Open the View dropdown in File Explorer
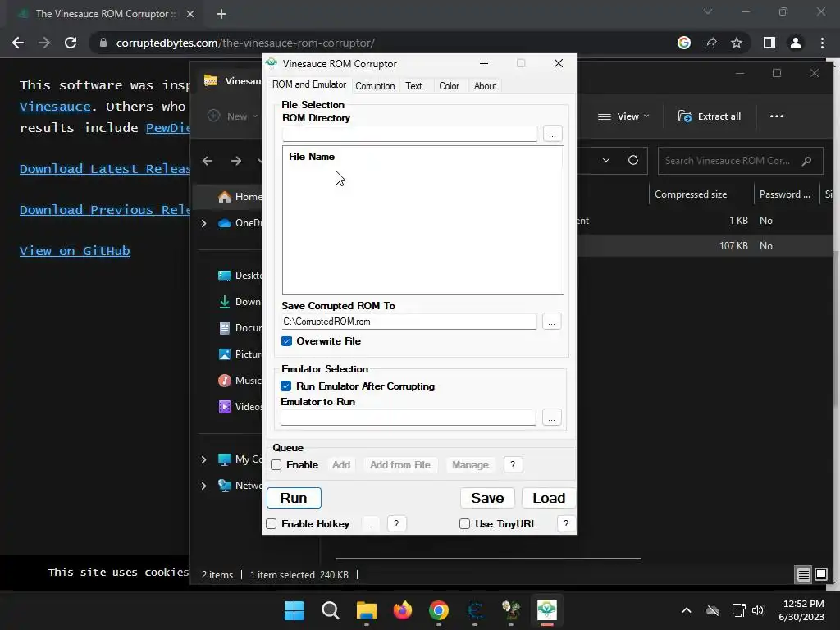Image resolution: width=840 pixels, height=630 pixels. click(x=623, y=116)
